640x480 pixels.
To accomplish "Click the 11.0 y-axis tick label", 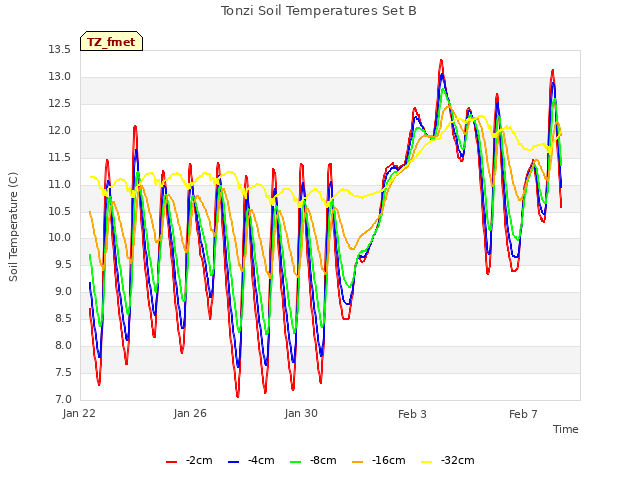I will click(60, 184).
